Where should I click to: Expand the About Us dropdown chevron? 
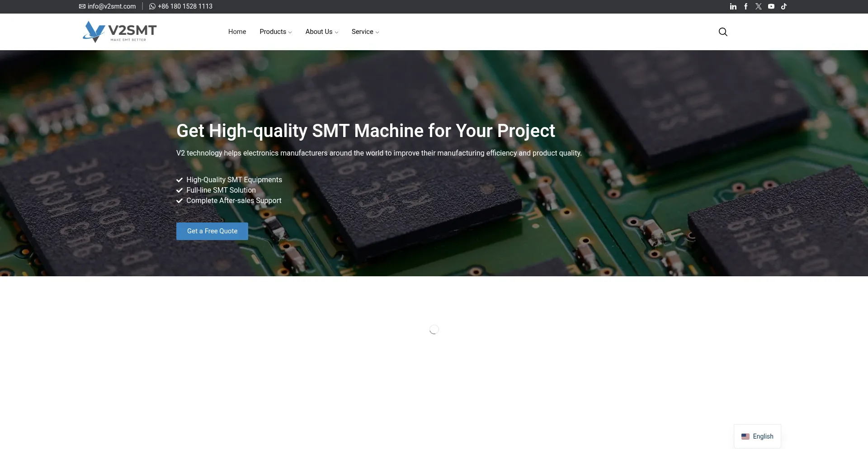click(x=336, y=32)
